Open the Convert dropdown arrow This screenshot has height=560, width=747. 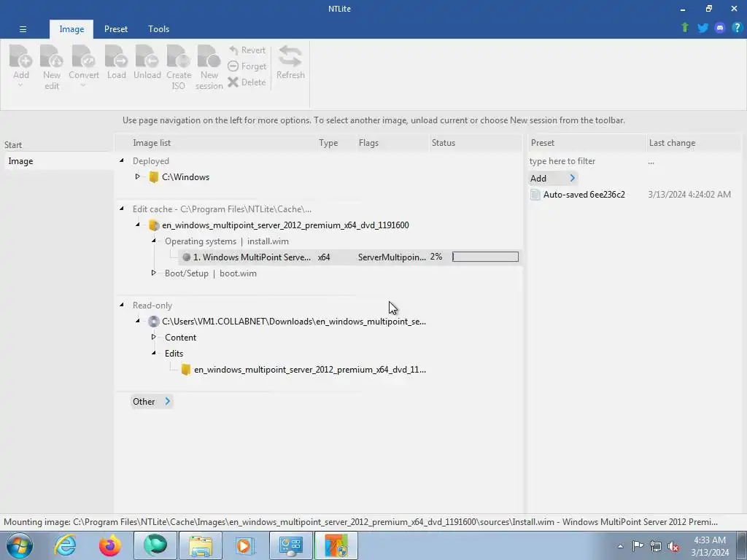click(x=83, y=86)
